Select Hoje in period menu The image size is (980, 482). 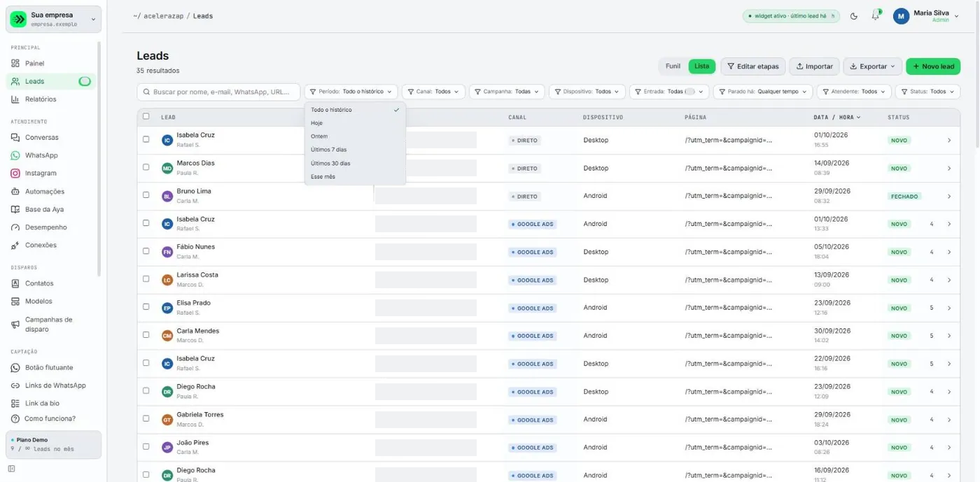tap(355, 123)
